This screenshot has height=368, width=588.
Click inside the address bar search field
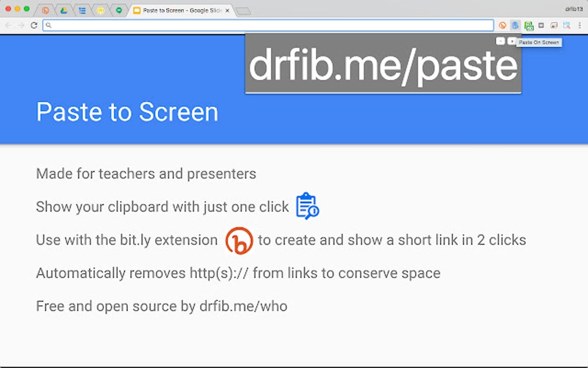231,25
